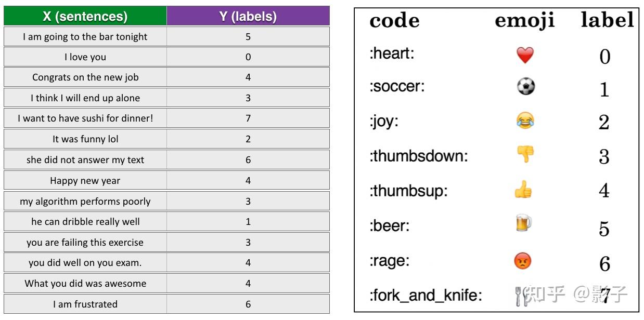Click 'It was funny lol' sentence
The image size is (644, 320).
click(x=85, y=139)
